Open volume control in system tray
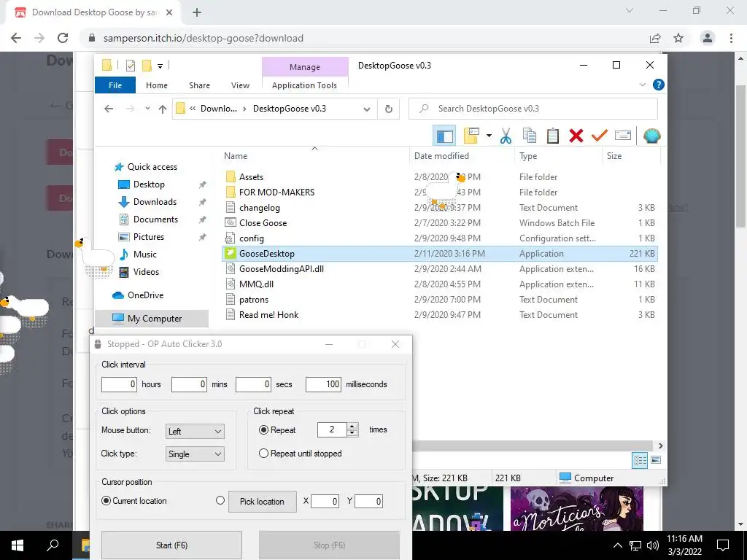Viewport: 747px width, 560px height. (653, 545)
